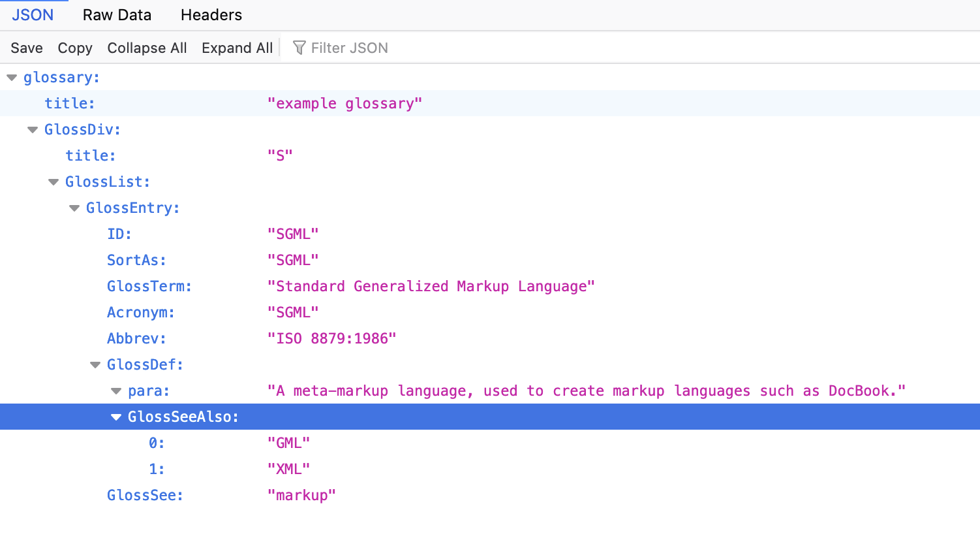The height and width of the screenshot is (542, 980).
Task: Collapse the para node
Action: click(115, 390)
